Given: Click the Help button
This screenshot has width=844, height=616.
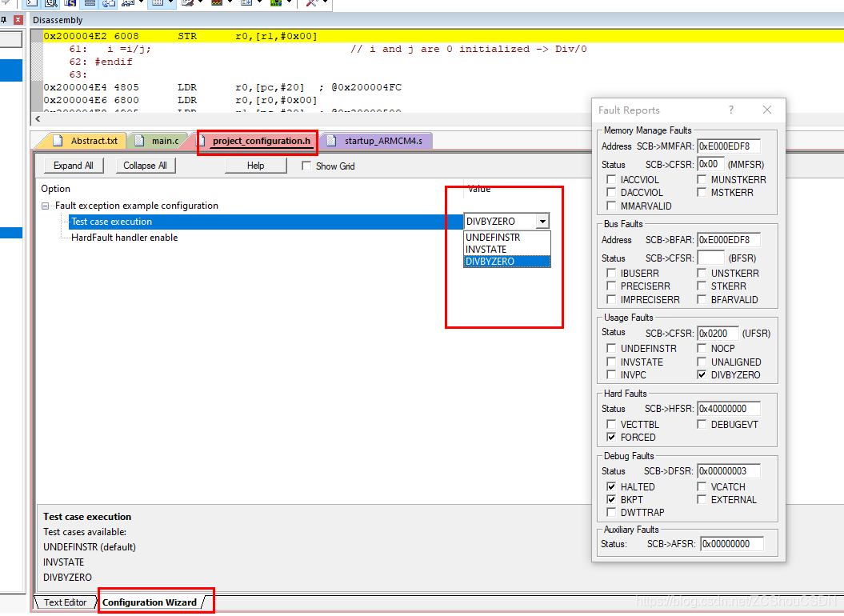Looking at the screenshot, I should pyautogui.click(x=256, y=166).
